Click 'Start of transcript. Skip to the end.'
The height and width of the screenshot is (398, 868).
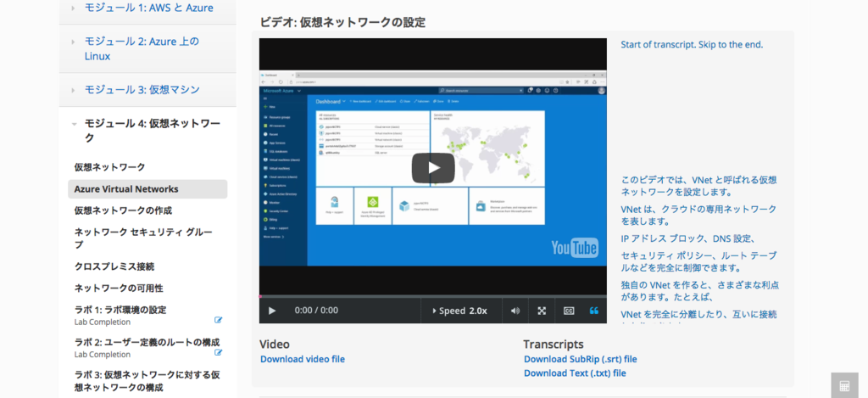[x=692, y=44]
